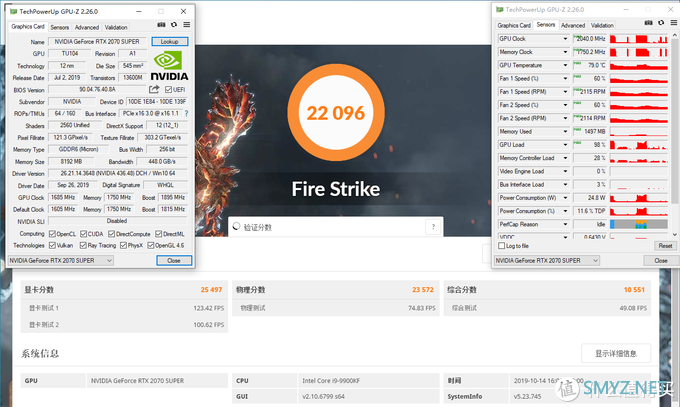
Task: Click the 显卡分数 25 497 header
Action: coord(124,289)
